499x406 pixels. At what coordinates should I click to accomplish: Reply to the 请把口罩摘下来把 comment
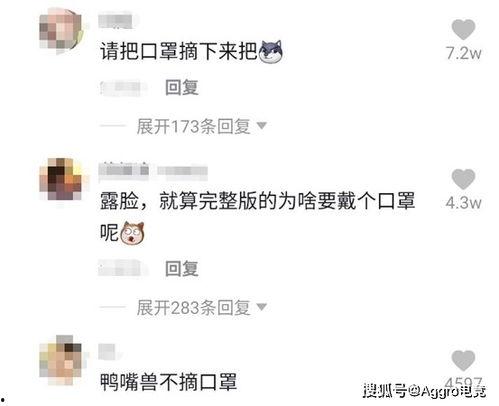(x=182, y=88)
